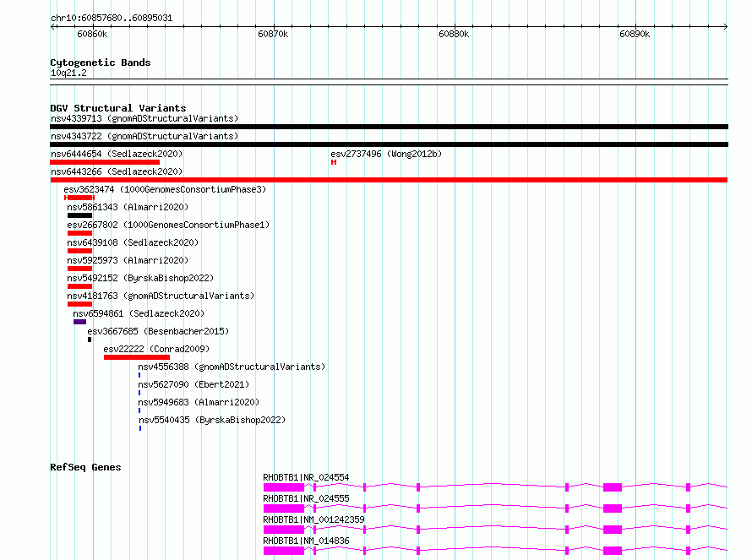This screenshot has width=752, height=560.
Task: Click nsv6443266 Sedlazeck2020 label
Action: coord(117,171)
